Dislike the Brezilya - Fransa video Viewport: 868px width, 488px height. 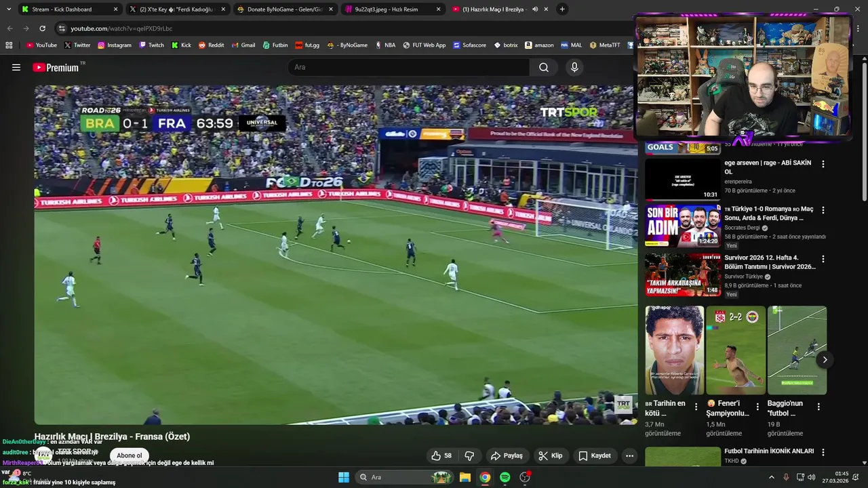tap(469, 455)
